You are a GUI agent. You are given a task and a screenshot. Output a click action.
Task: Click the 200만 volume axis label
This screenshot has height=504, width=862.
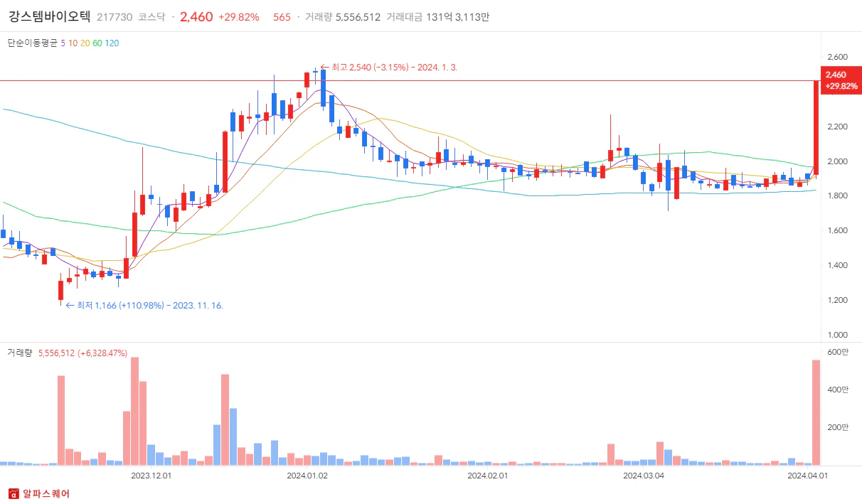tap(839, 427)
